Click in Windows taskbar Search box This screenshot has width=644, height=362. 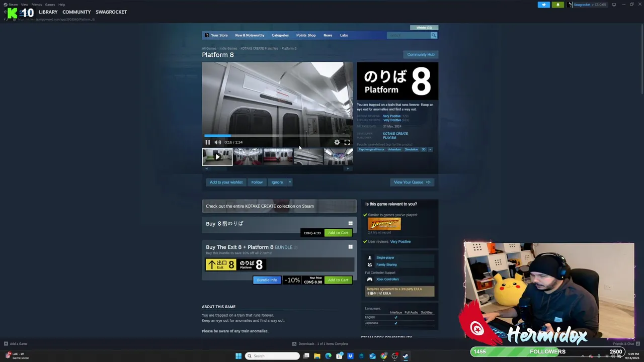tap(272, 356)
